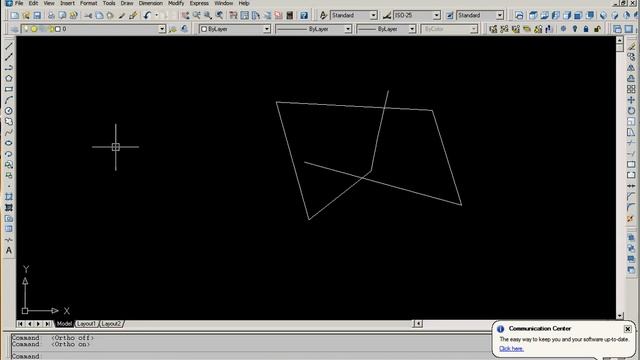Click the Zoom Realtime icon
Viewport: 640px width, 360px height.
(x=196, y=16)
